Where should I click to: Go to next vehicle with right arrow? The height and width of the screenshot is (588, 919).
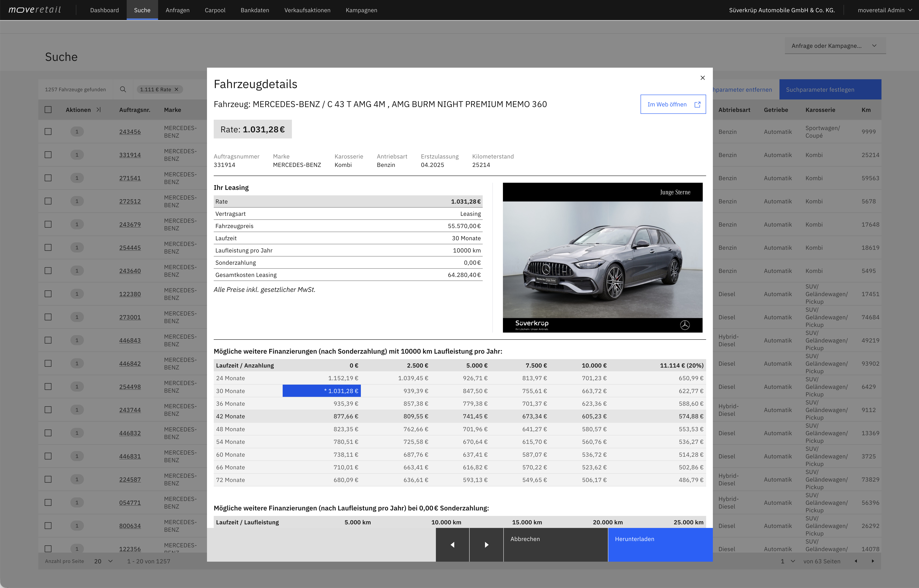486,544
